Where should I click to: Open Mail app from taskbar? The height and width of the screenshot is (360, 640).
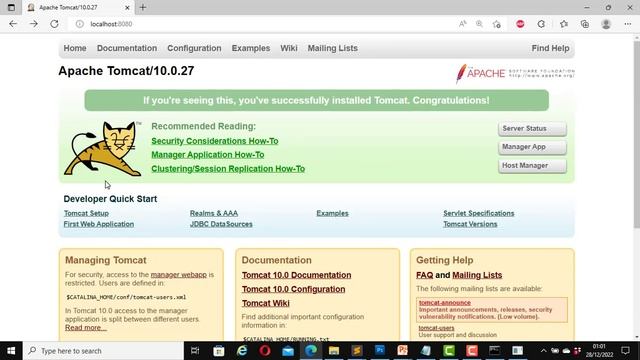(x=288, y=351)
